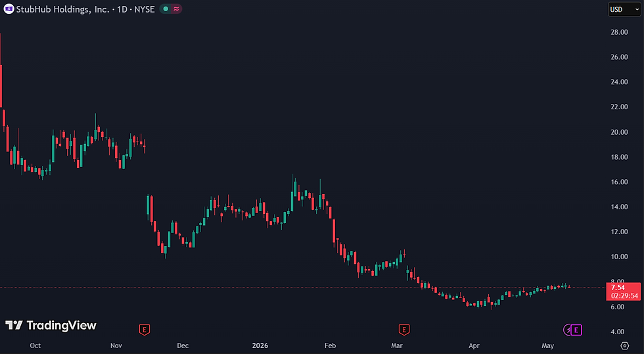Click the 26.00 price axis label
This screenshot has height=354, width=644.
619,57
